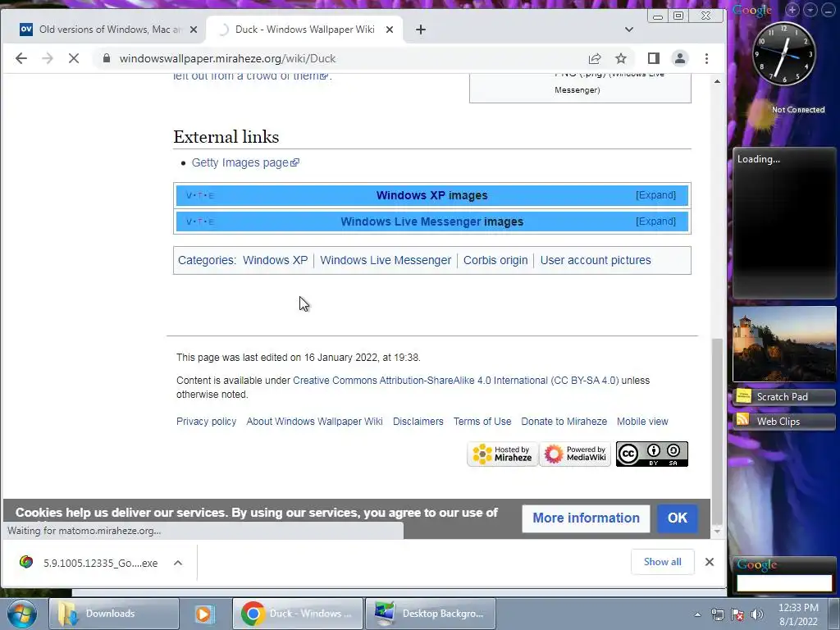Add a gadget with the sidebar plus icon
The height and width of the screenshot is (630, 840).
click(x=792, y=10)
